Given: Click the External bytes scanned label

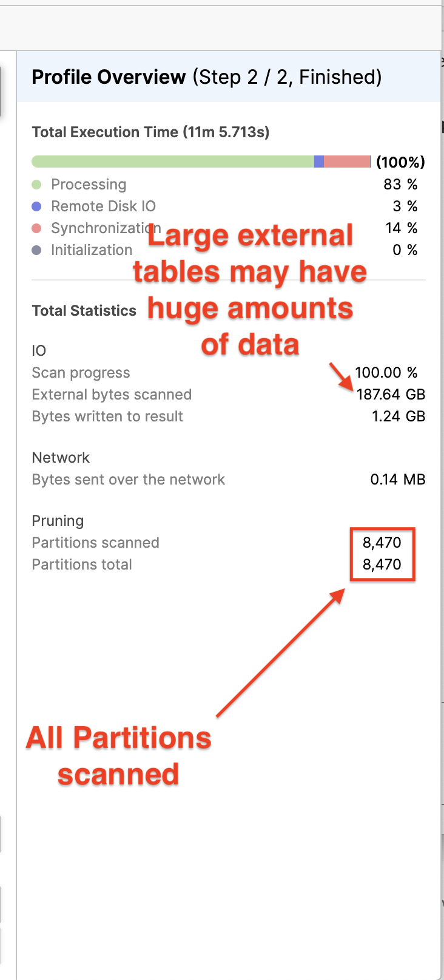Looking at the screenshot, I should tap(112, 395).
